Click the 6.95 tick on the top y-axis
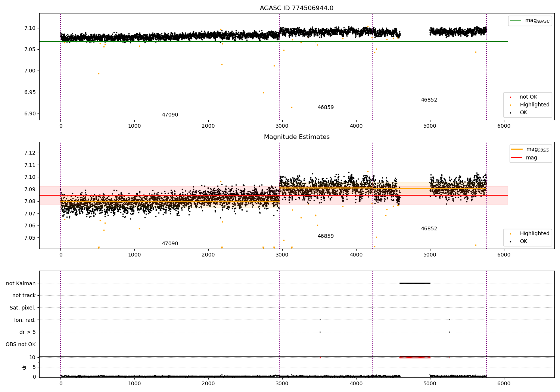The height and width of the screenshot is (392, 560). point(29,92)
